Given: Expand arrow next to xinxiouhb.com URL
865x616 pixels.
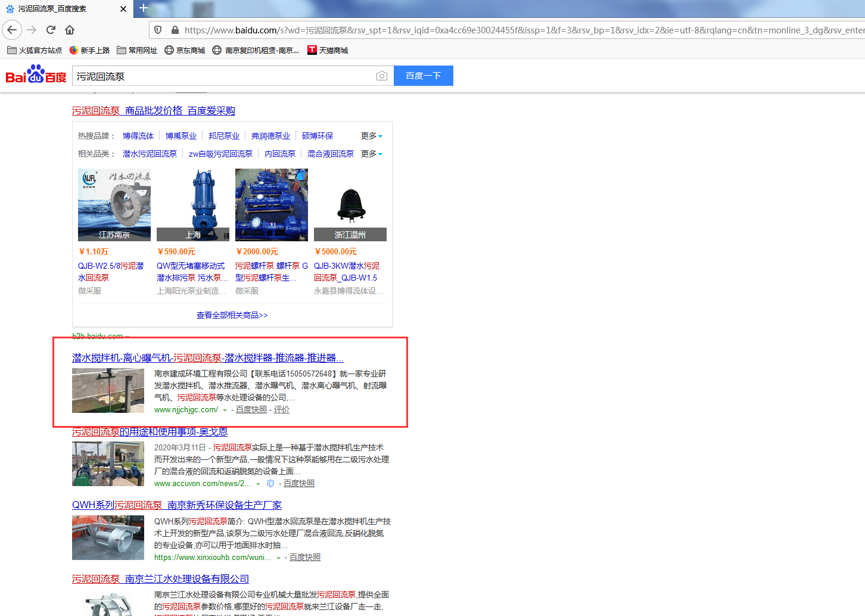Looking at the screenshot, I should coord(278,558).
